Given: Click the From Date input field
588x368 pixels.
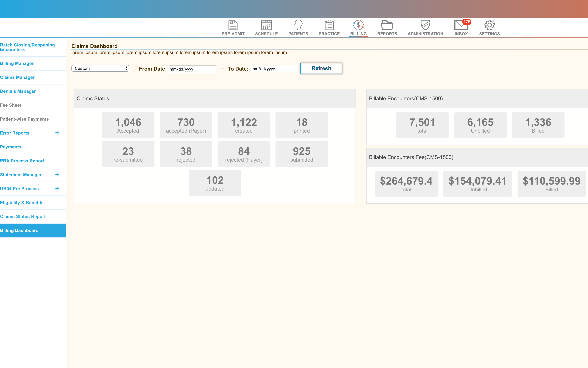Looking at the screenshot, I should click(192, 69).
